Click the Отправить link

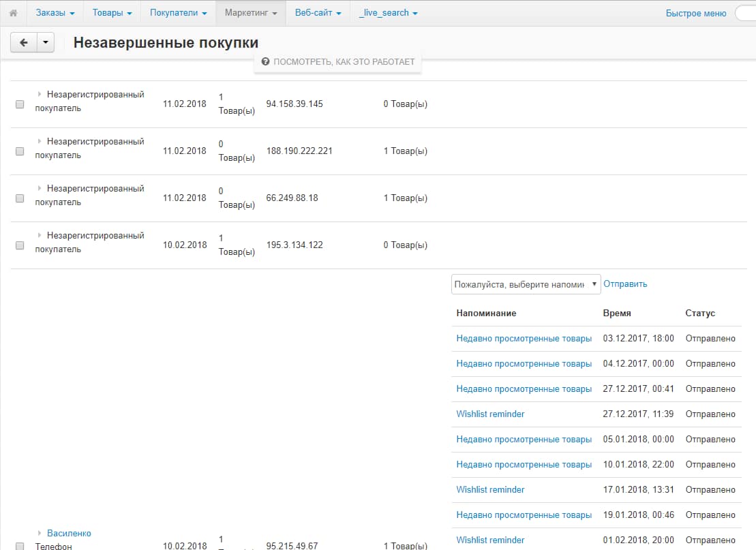(624, 284)
